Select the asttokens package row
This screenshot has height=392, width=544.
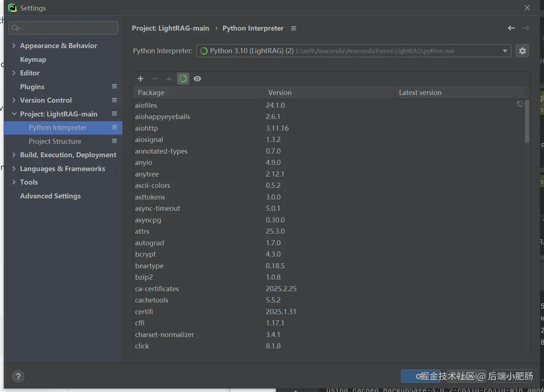point(329,197)
